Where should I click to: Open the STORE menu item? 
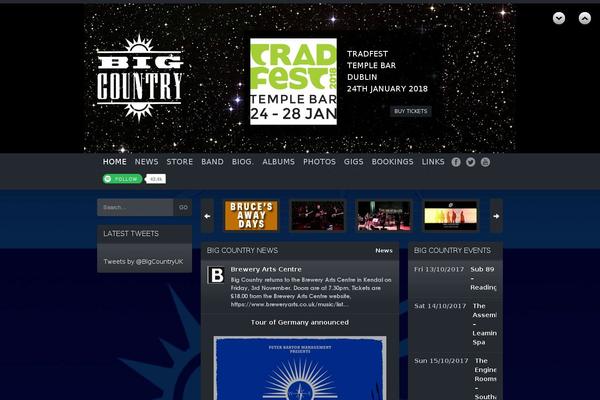click(179, 162)
